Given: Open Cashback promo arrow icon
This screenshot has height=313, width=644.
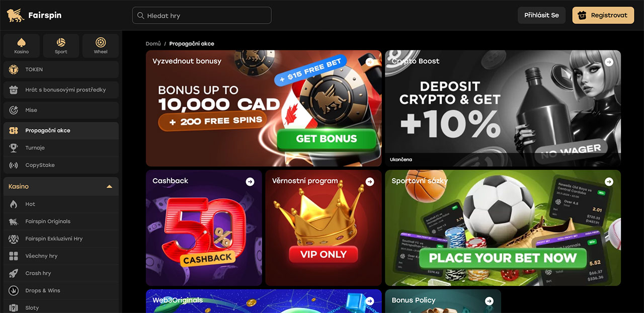Looking at the screenshot, I should [250, 182].
